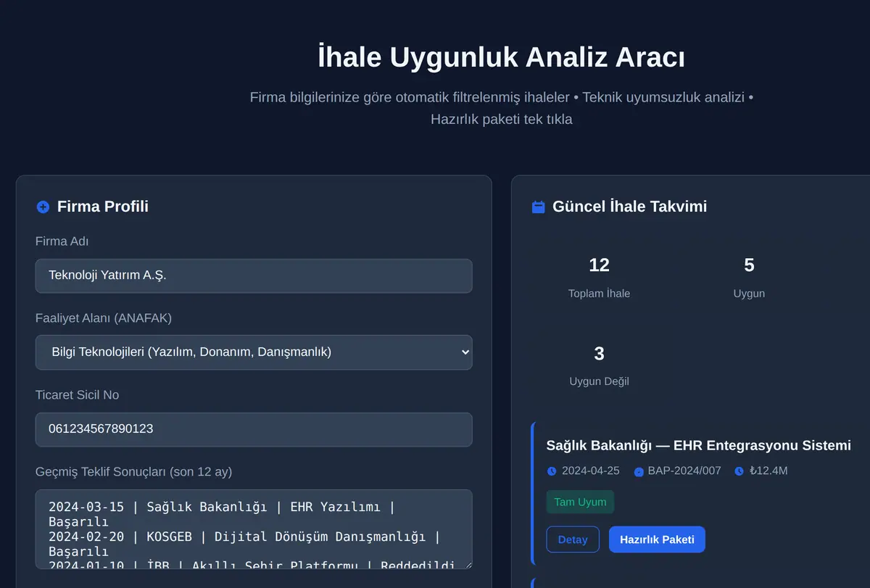The image size is (870, 588).
Task: Click the calendar icon beside Güncel İhale Takvimi
Action: (x=538, y=207)
